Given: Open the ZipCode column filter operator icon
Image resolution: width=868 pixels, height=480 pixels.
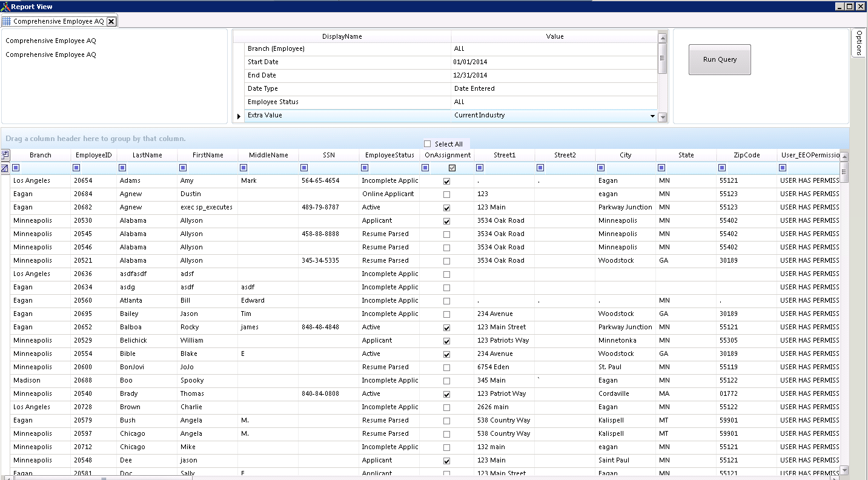Looking at the screenshot, I should pyautogui.click(x=722, y=168).
